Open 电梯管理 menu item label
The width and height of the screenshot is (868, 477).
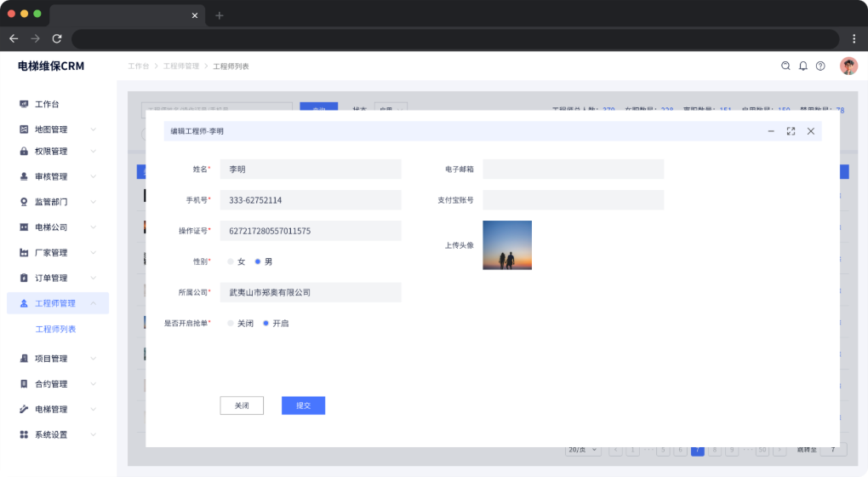(51, 409)
